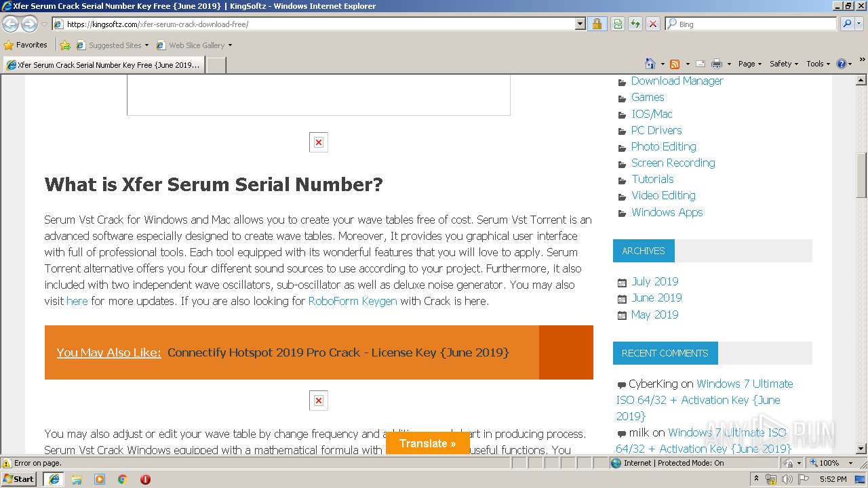Show hidden system tray icons
Viewport: 868px width, 488px height.
(757, 479)
